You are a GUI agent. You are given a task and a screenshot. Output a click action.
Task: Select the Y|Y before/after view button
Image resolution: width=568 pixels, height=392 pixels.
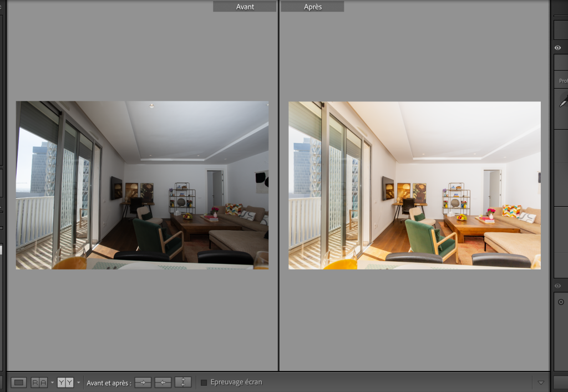pyautogui.click(x=65, y=383)
